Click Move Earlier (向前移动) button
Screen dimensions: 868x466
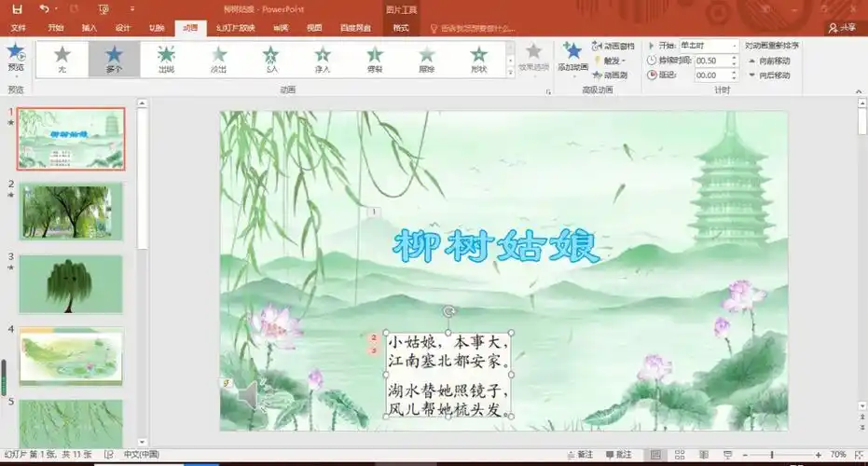coord(769,61)
